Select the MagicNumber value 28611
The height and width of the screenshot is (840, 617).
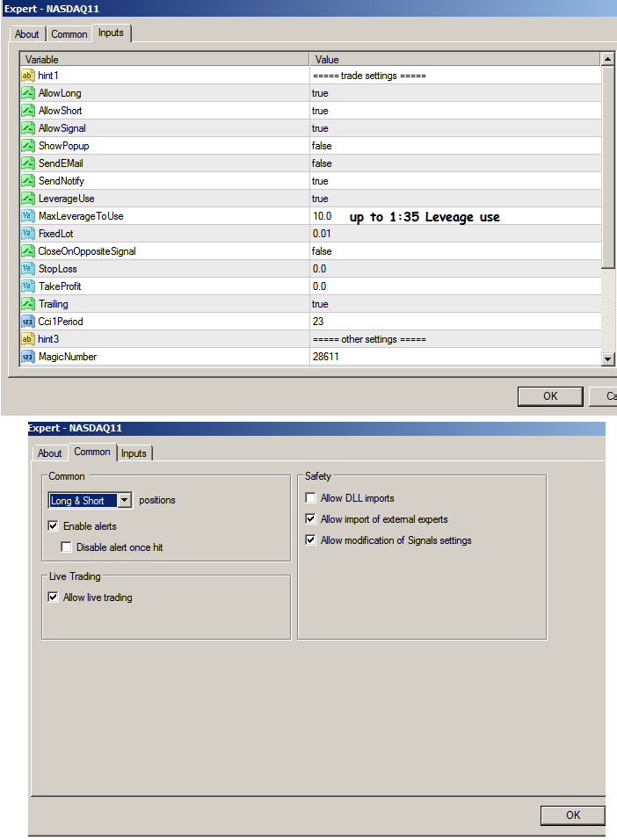click(326, 356)
